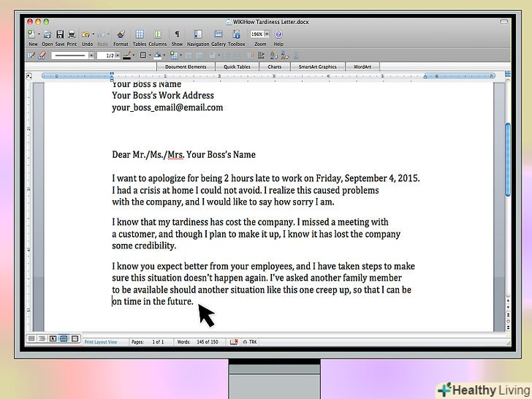Screen dimensions: 532x399
Task: Toggle the Navigation pane
Action: click(198, 34)
